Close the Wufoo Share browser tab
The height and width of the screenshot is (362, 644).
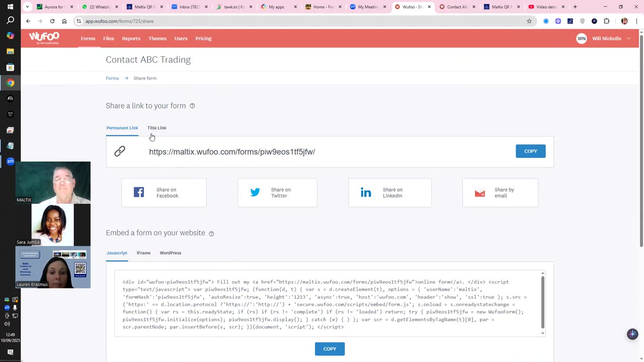(x=429, y=7)
